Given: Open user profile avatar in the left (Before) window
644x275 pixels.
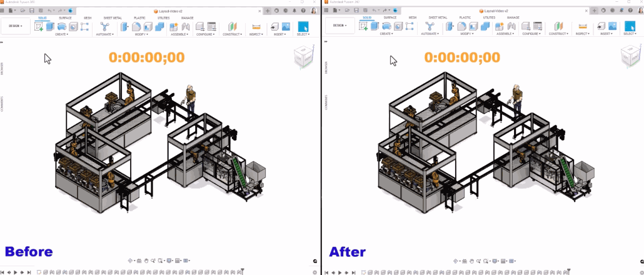Looking at the screenshot, I should [x=314, y=11].
